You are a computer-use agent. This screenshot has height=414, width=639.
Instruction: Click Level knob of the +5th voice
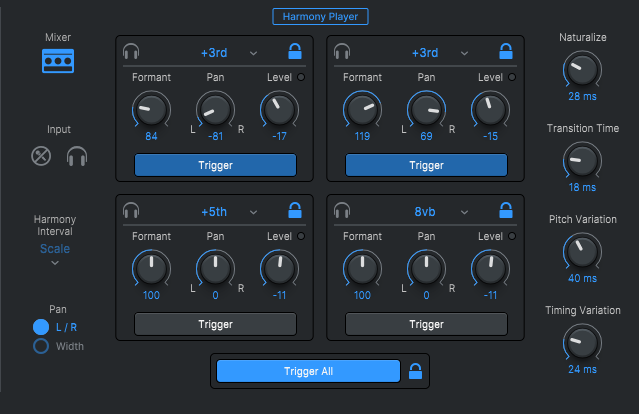pyautogui.click(x=280, y=268)
